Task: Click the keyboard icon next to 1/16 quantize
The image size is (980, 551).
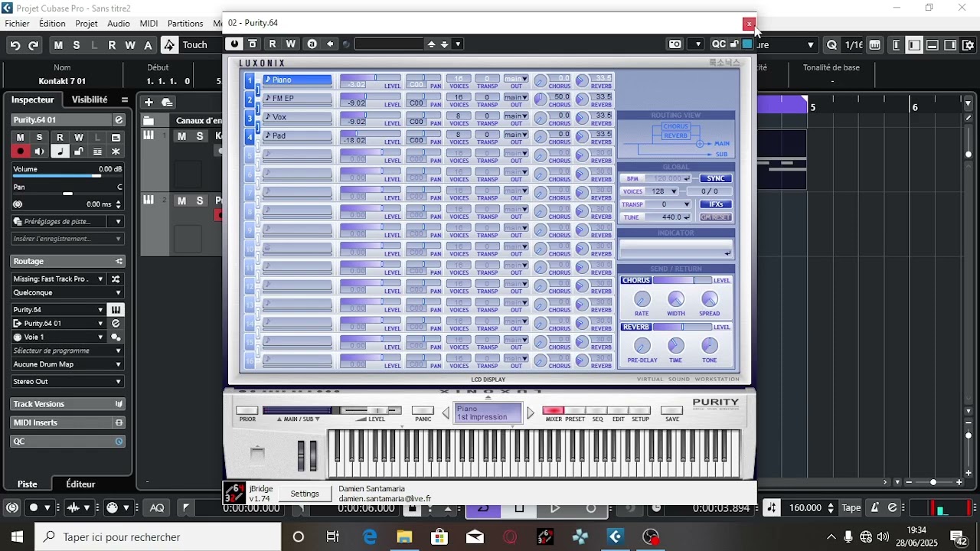Action: click(x=875, y=45)
